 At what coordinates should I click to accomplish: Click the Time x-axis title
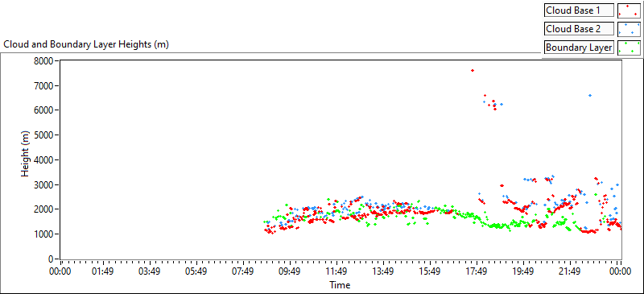(x=340, y=284)
